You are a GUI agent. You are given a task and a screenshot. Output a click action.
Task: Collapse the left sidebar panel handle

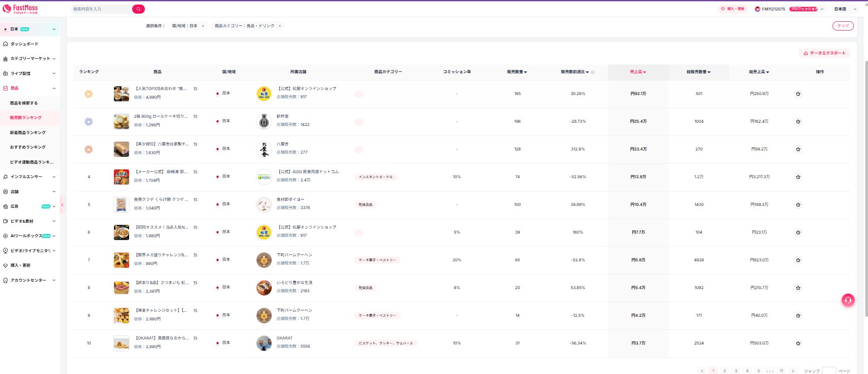(x=62, y=205)
